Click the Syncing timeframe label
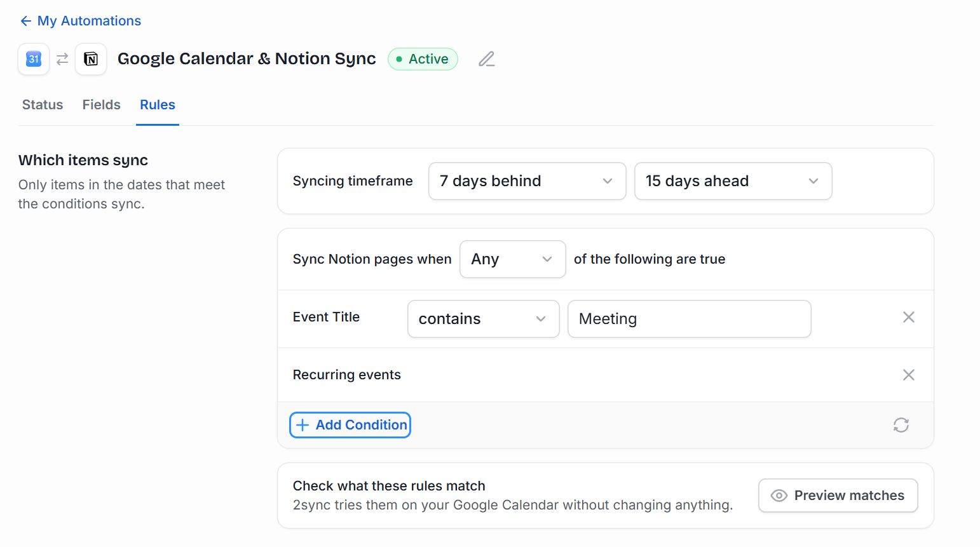The width and height of the screenshot is (980, 547). [x=353, y=181]
